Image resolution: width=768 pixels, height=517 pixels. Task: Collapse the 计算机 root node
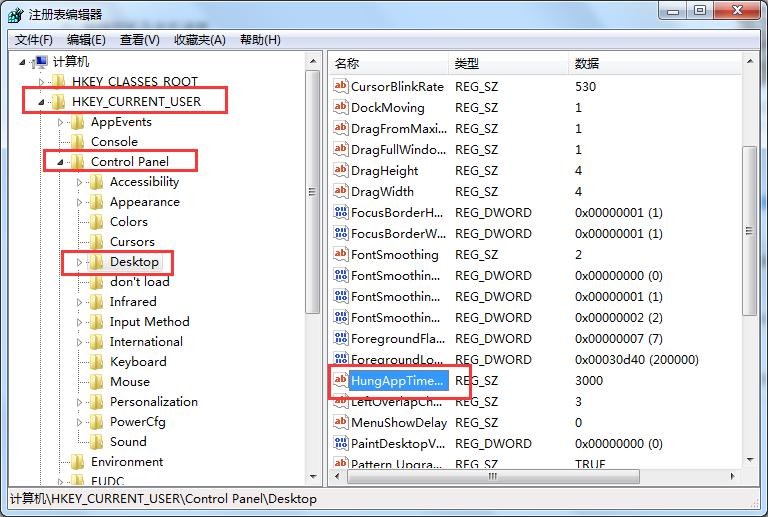[22, 62]
